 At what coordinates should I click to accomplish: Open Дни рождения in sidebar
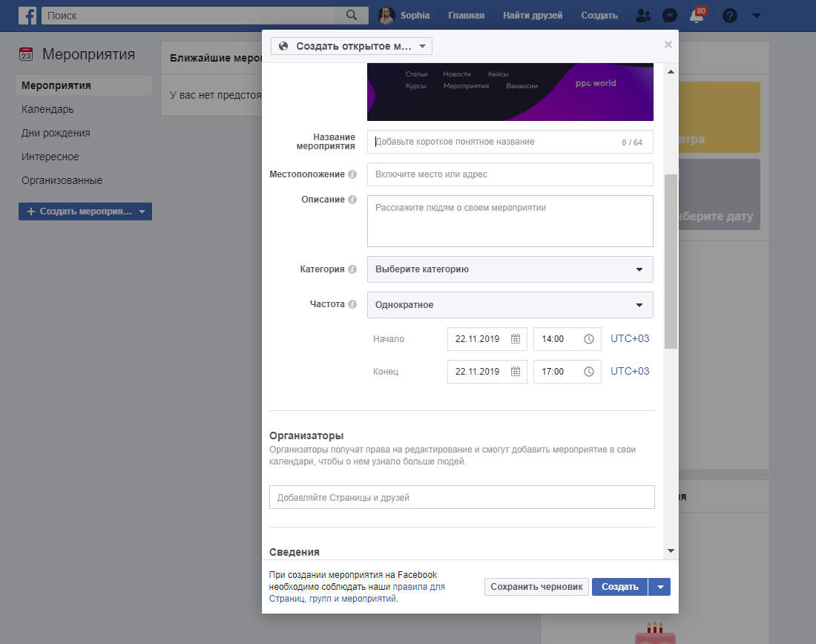point(56,133)
